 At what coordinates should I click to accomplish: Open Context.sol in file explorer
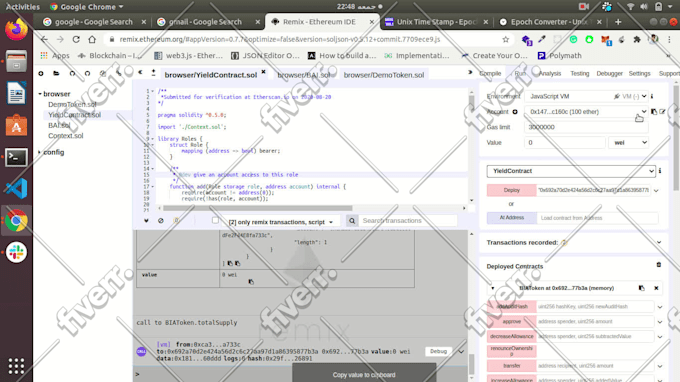click(65, 136)
